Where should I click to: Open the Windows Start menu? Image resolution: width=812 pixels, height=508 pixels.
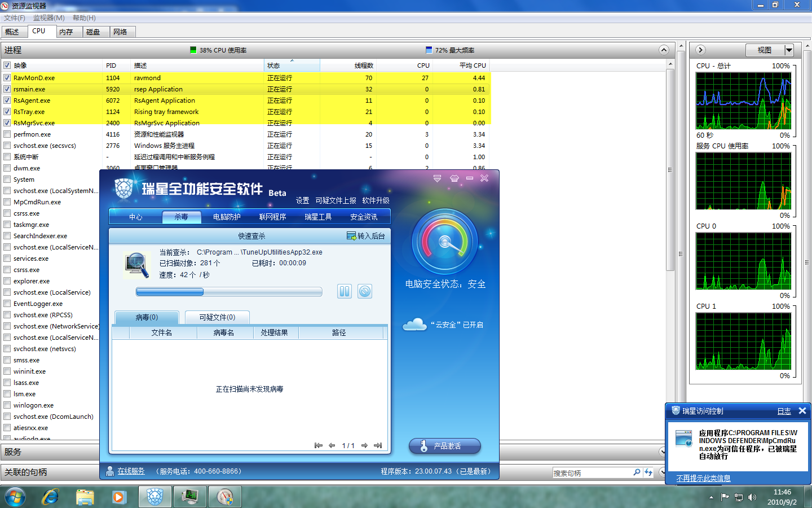(15, 497)
